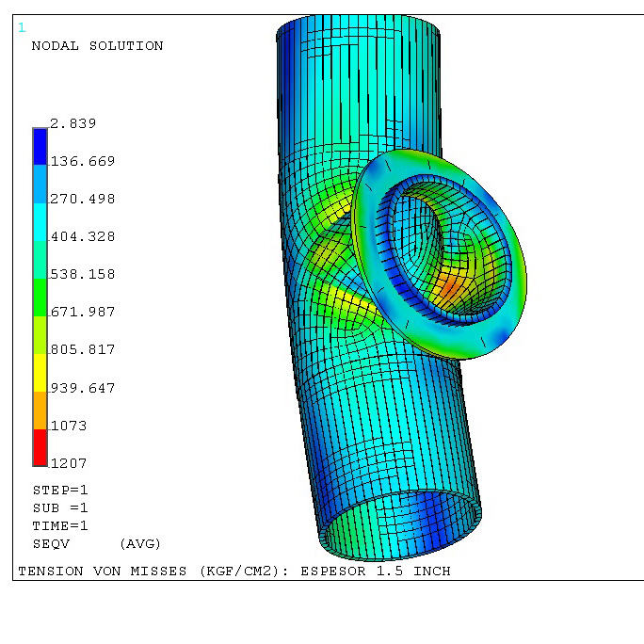Click the orange band in the stress legend

tap(40, 410)
